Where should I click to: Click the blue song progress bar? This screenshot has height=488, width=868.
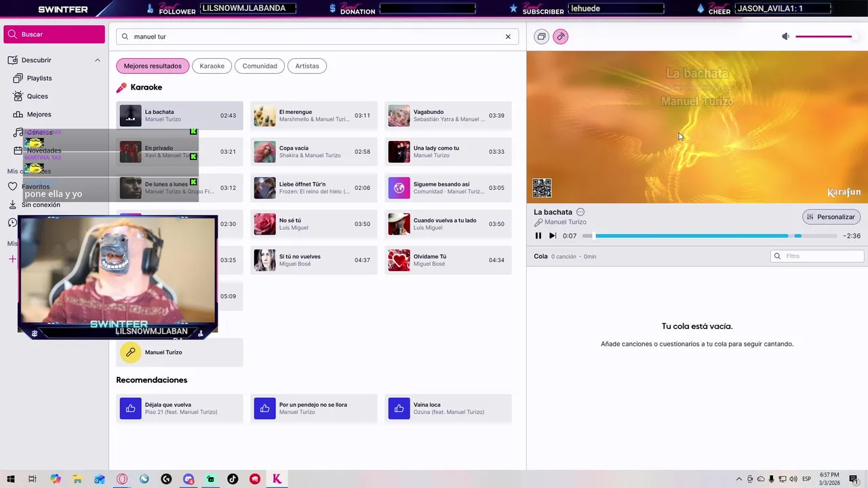[x=709, y=236]
